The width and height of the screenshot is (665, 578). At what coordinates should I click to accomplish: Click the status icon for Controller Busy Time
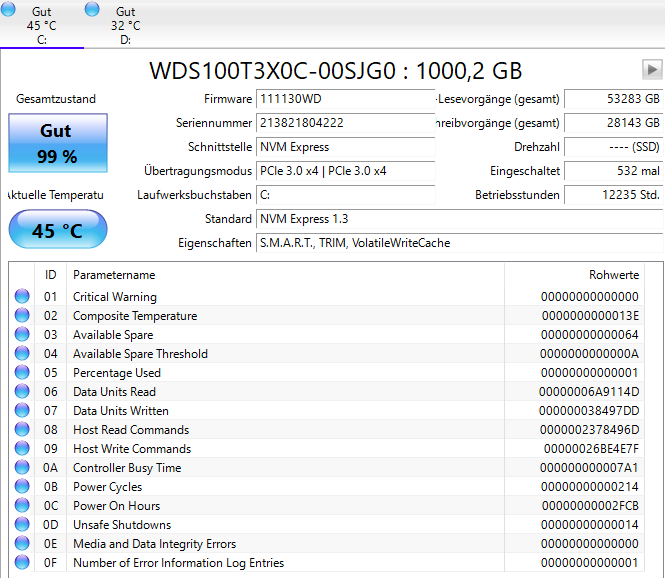[x=22, y=467]
